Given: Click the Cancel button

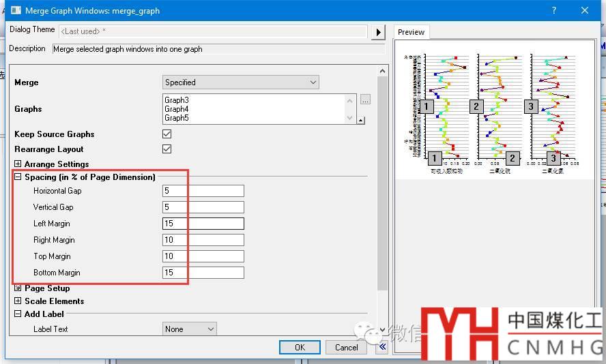Looking at the screenshot, I should tap(346, 347).
